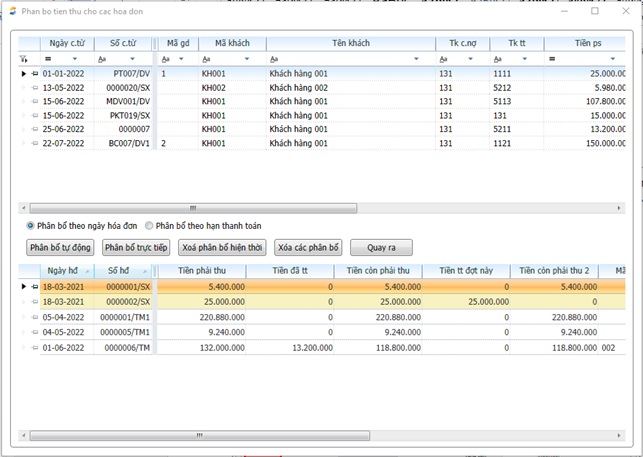
Task: Select Phân bổ theo ngày hóa đơn option
Action: click(31, 225)
